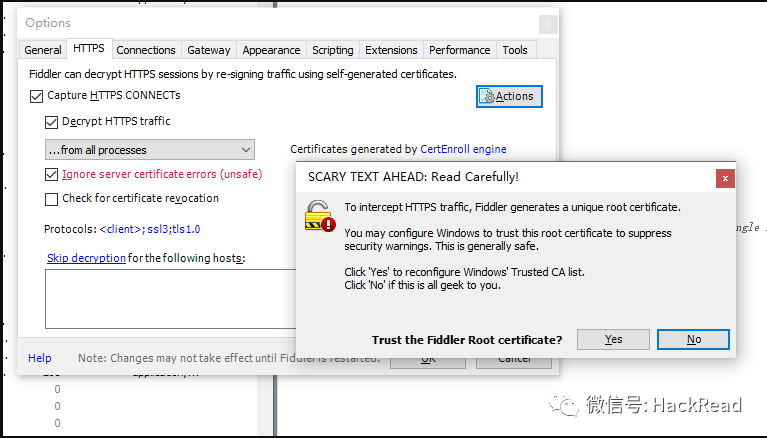
Task: Disable Ignore server certificate errors checkbox
Action: point(51,174)
